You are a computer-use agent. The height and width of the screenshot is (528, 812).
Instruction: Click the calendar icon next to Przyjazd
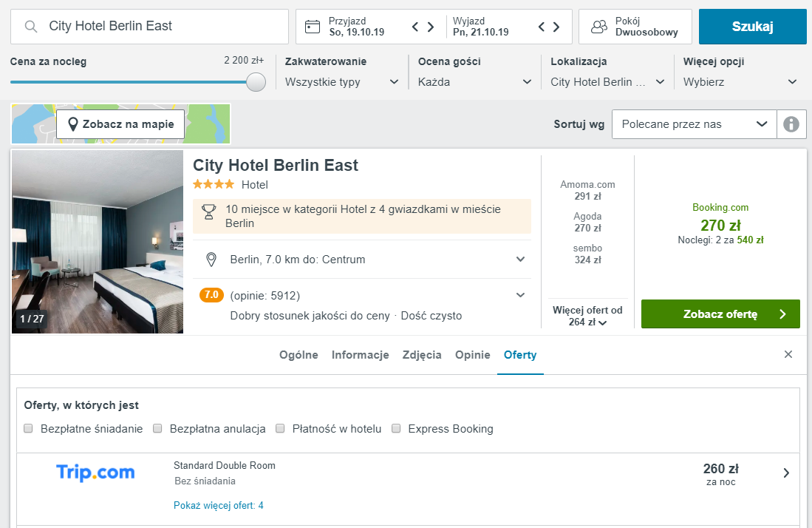(314, 27)
